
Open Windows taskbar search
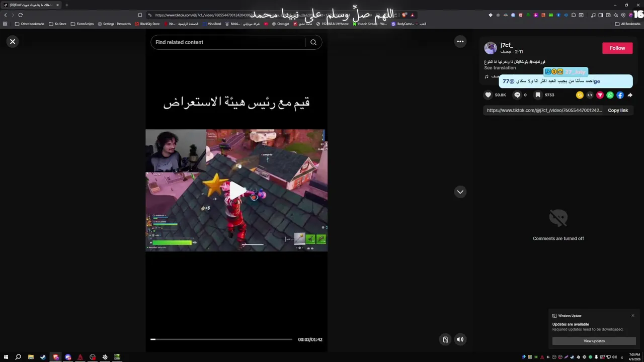18,357
